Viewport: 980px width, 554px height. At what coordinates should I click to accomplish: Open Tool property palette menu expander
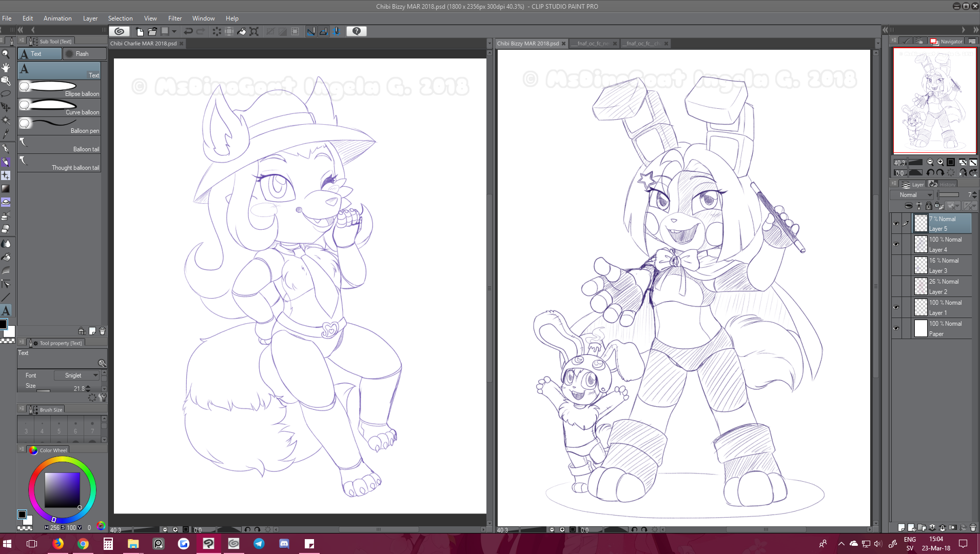coord(22,342)
